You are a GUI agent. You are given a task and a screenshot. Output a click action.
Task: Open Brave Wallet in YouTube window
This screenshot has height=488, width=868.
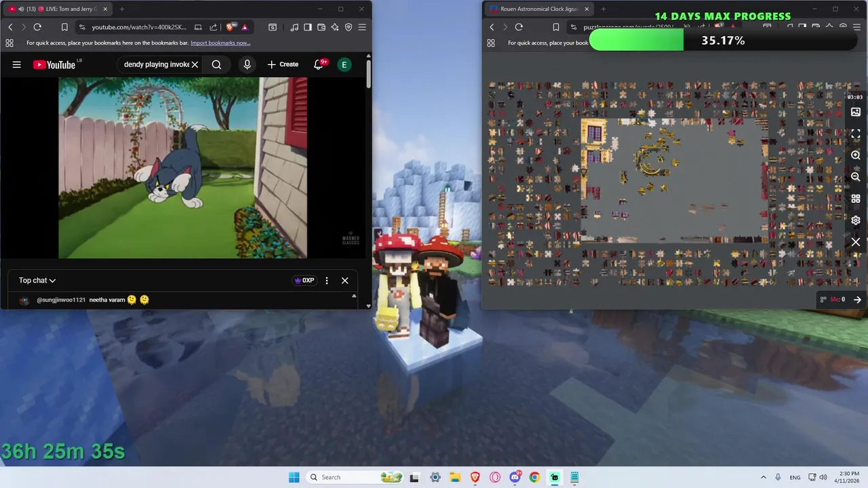[321, 27]
